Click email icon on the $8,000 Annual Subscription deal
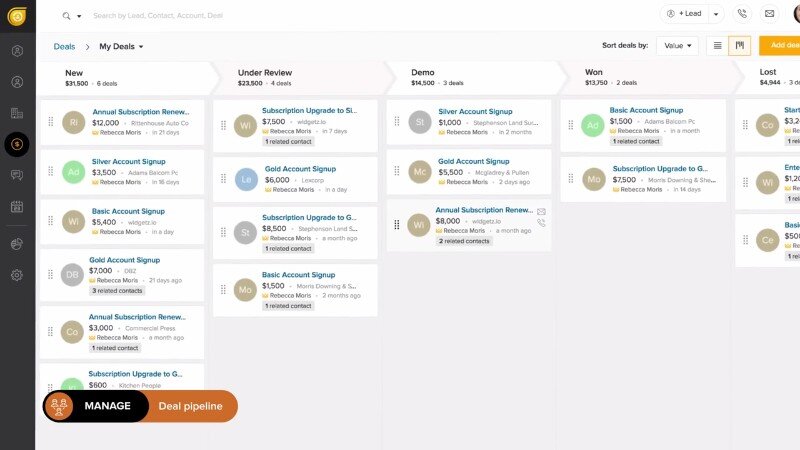 coord(541,212)
